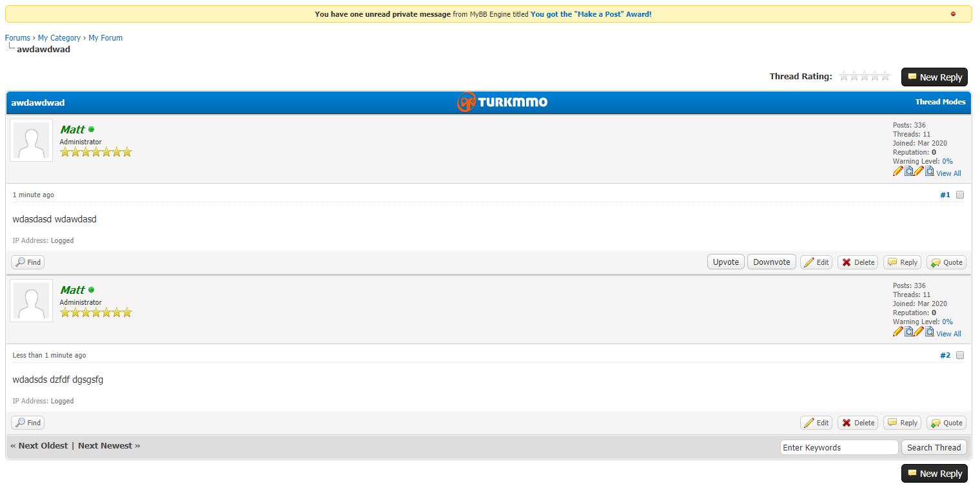980x493 pixels.
Task: Click "1 minute ago" timestamp
Action: coord(34,195)
